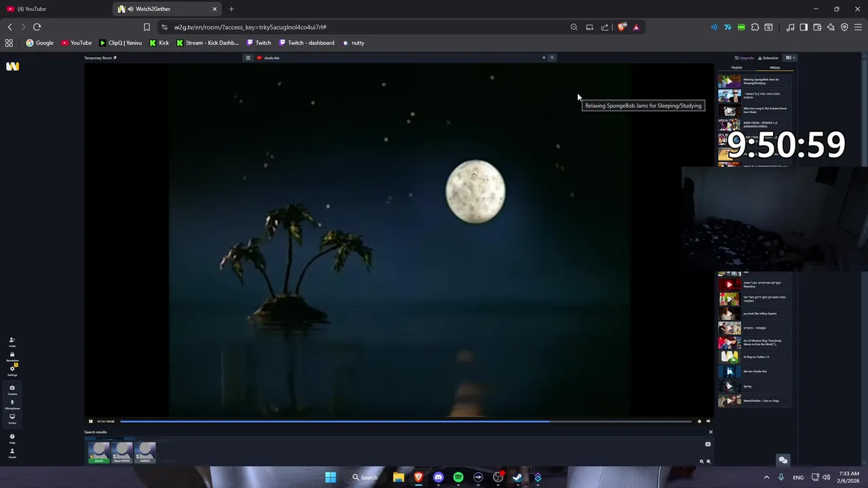Image resolution: width=868 pixels, height=488 pixels.
Task: Open the browser zoom control icon
Action: pyautogui.click(x=574, y=27)
